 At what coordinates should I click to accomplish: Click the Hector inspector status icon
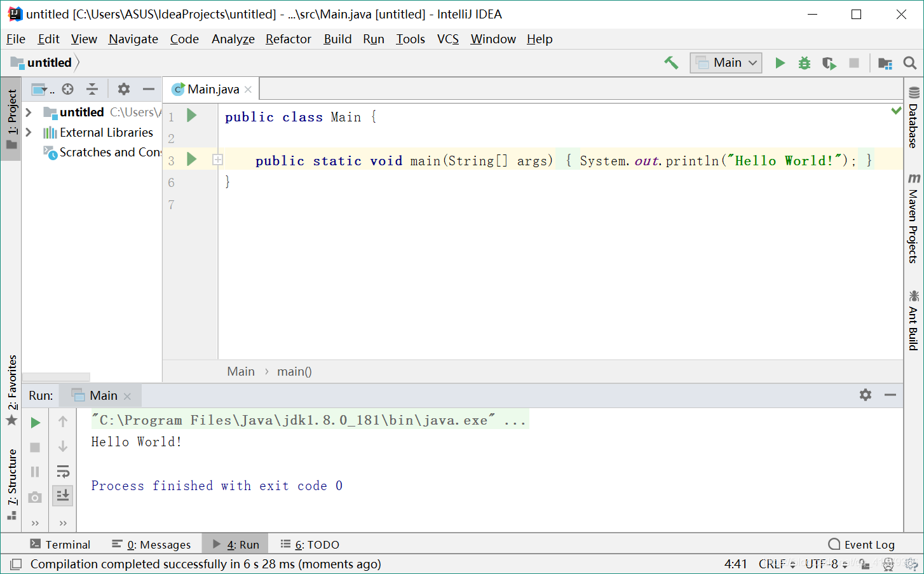888,564
